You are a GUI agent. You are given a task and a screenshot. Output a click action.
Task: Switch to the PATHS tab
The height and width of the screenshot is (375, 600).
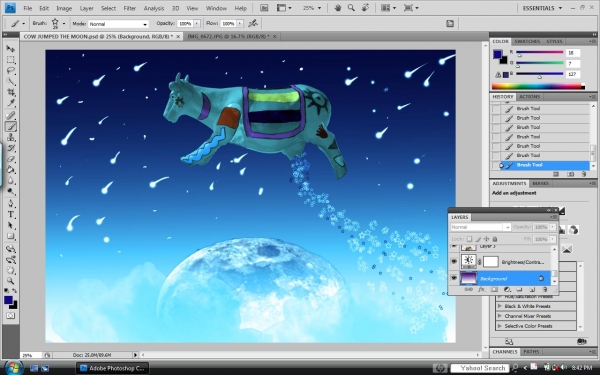tap(531, 352)
